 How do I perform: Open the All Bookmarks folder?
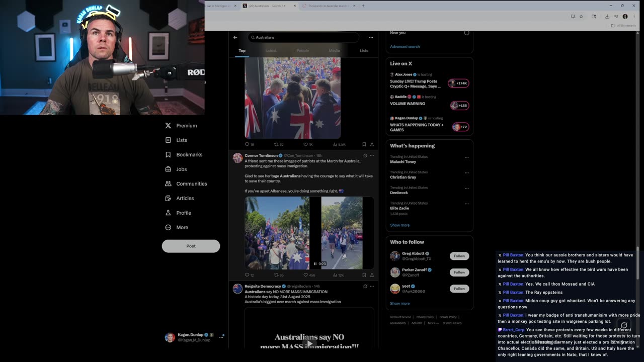click(x=623, y=26)
